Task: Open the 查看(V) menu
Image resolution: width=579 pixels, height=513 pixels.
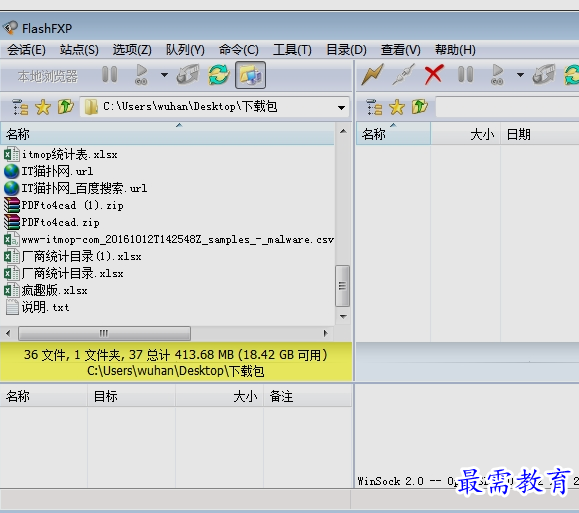Action: tap(401, 49)
